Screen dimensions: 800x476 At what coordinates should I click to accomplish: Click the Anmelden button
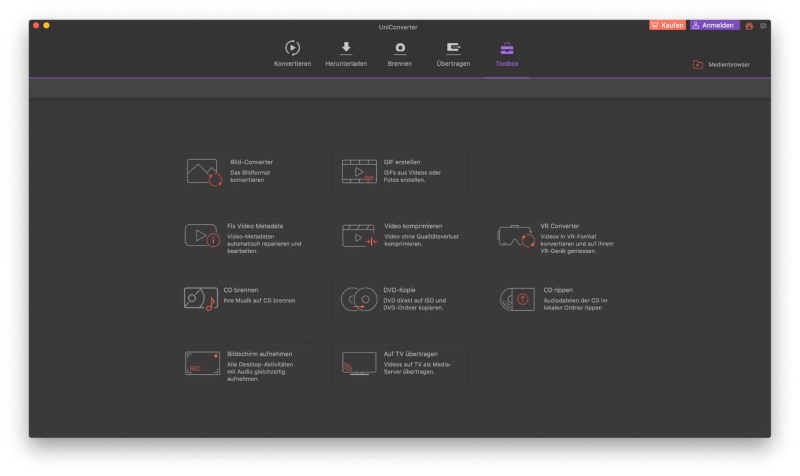(714, 25)
